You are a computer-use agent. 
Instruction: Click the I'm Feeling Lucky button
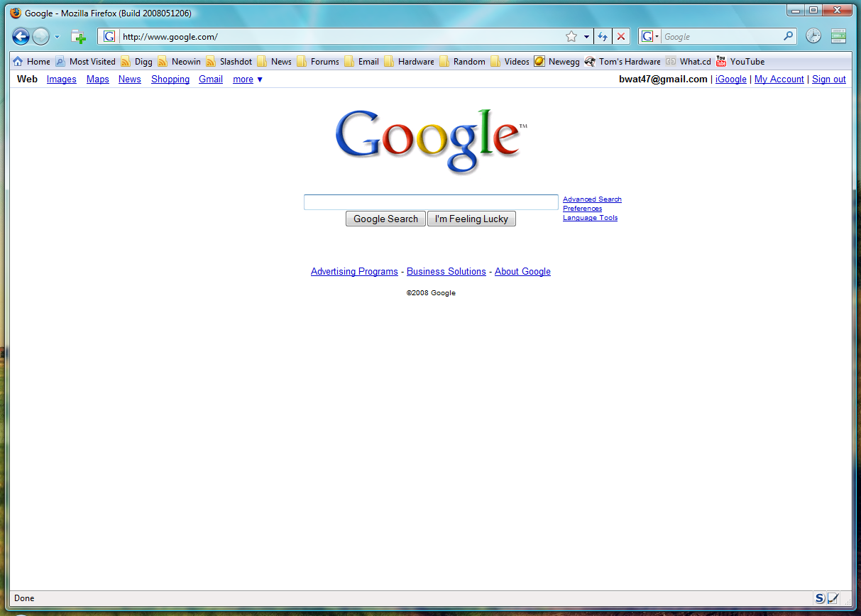coord(471,219)
